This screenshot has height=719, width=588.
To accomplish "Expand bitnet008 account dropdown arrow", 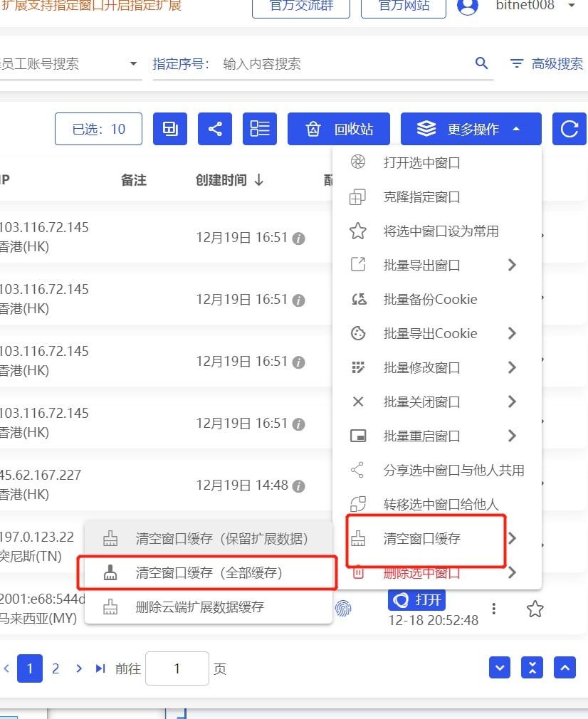I will (x=572, y=6).
